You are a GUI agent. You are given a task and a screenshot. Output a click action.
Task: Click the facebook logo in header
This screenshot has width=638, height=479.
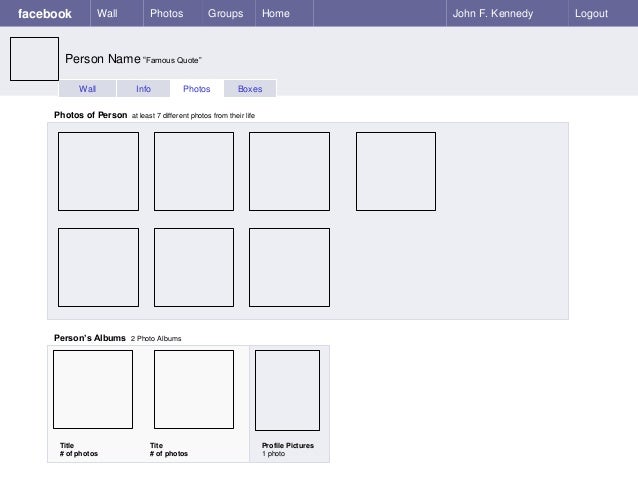pyautogui.click(x=45, y=14)
